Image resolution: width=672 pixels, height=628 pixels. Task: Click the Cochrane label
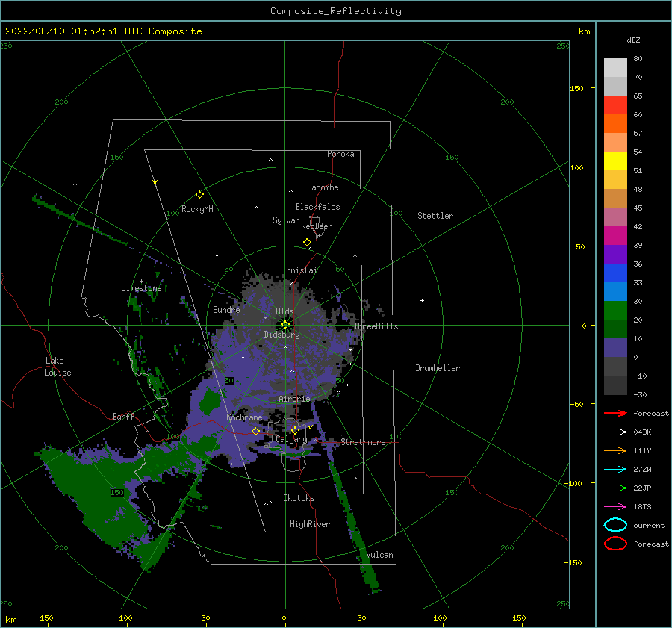point(244,417)
